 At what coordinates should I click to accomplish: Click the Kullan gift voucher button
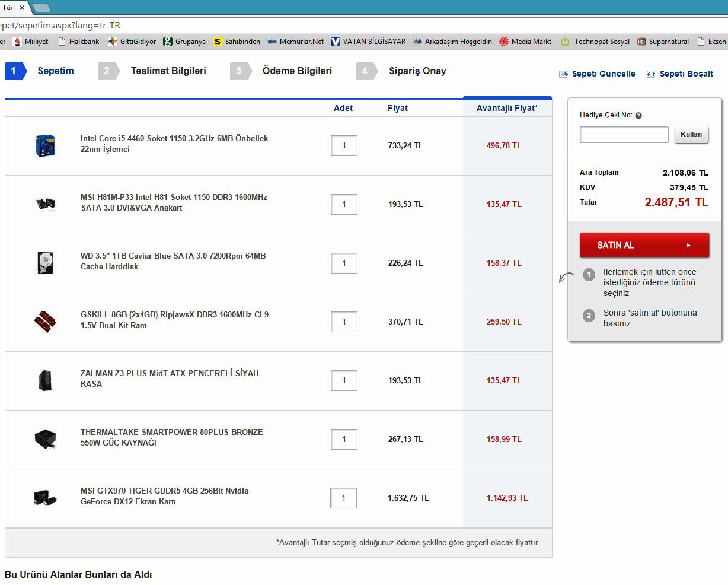click(691, 135)
